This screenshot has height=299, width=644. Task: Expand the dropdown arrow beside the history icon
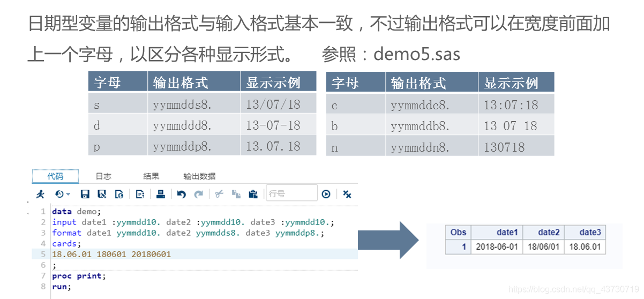[68, 195]
